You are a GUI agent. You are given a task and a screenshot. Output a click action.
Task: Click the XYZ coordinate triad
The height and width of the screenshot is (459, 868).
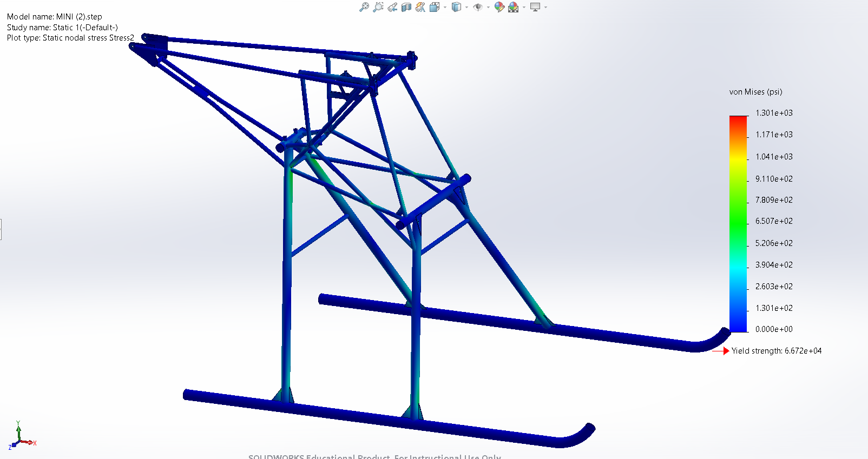point(22,436)
